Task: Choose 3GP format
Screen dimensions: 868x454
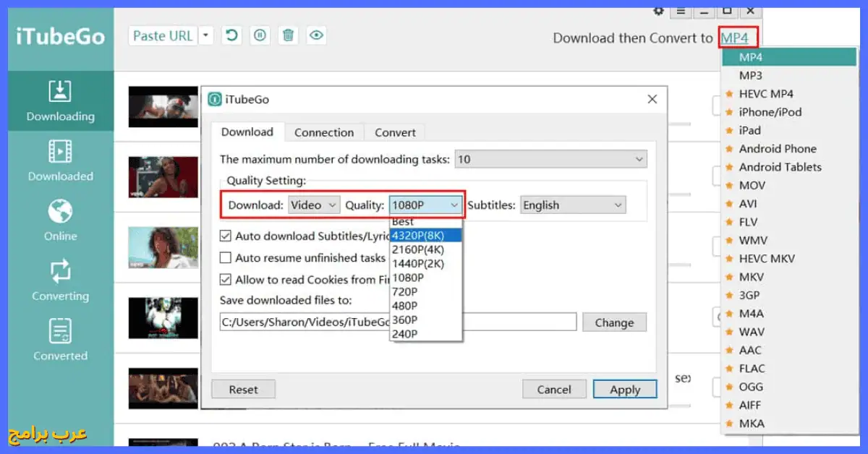Action: click(x=788, y=295)
